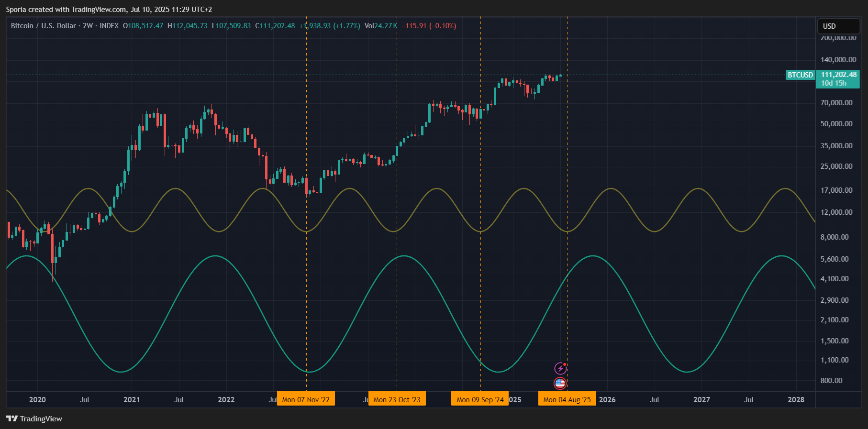Click the current price 111,202.48 label
868x429 pixels.
[839, 75]
